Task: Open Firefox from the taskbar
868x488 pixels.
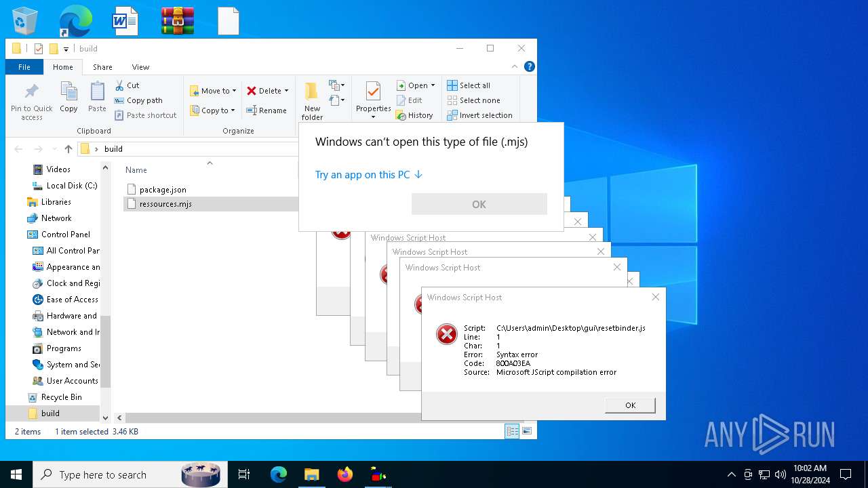Action: point(345,474)
